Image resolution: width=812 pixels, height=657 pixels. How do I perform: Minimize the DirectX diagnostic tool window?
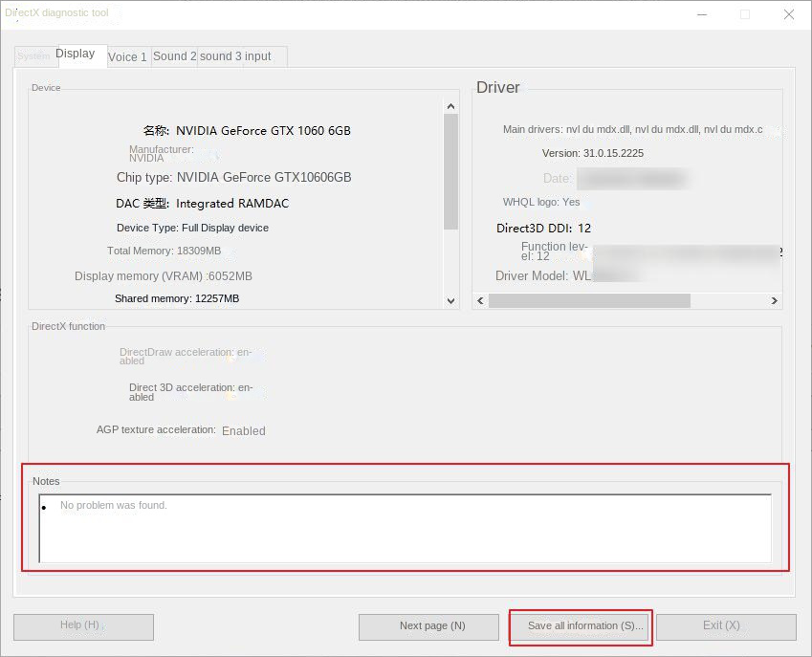tap(702, 14)
